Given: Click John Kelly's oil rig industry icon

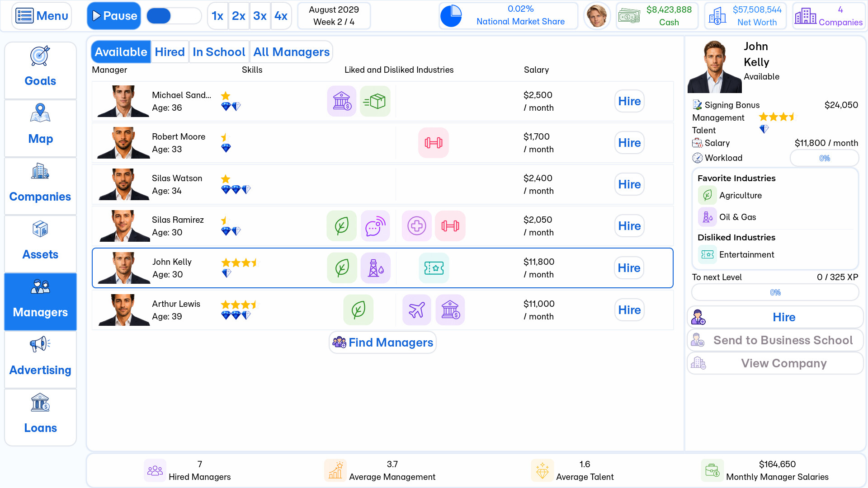Looking at the screenshot, I should click(x=376, y=268).
